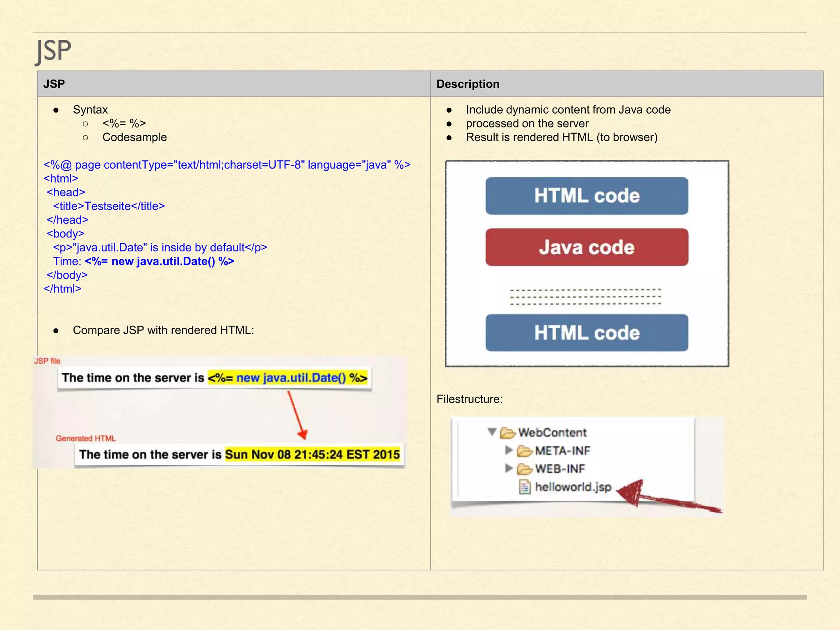Click the '<%= %>' sub-bullet
Image resolution: width=840 pixels, height=630 pixels.
(124, 123)
